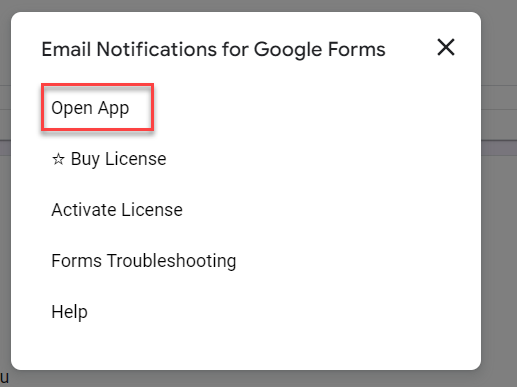Open the Help menu item
The image size is (517, 387).
point(69,312)
